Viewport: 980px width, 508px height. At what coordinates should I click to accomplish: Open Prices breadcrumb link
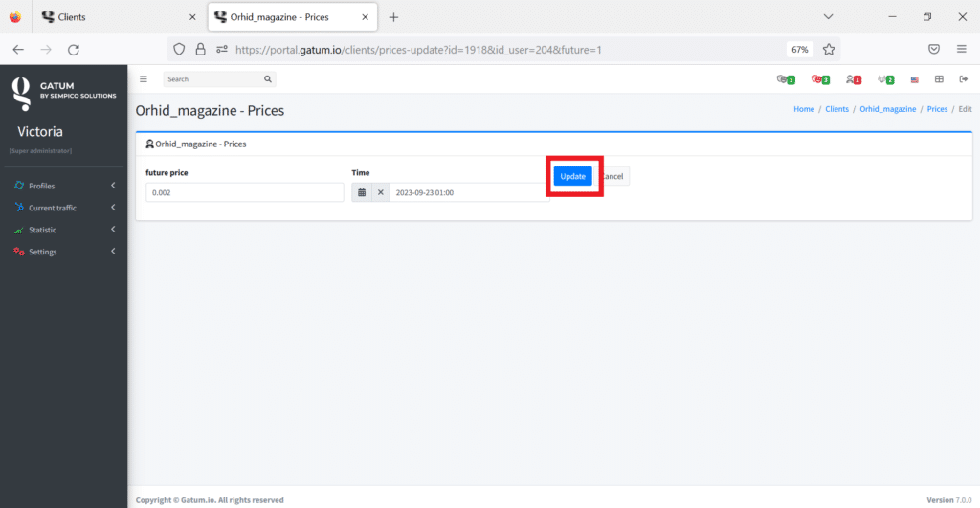(937, 109)
